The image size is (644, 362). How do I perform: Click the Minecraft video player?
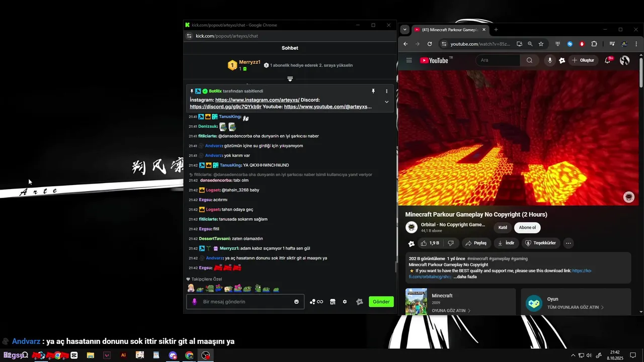[x=518, y=137]
